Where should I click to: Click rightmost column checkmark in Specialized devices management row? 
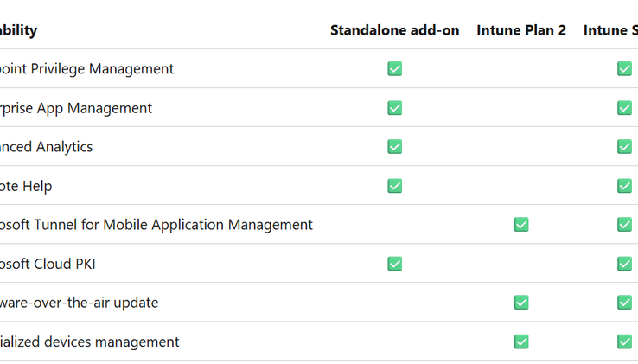(624, 342)
